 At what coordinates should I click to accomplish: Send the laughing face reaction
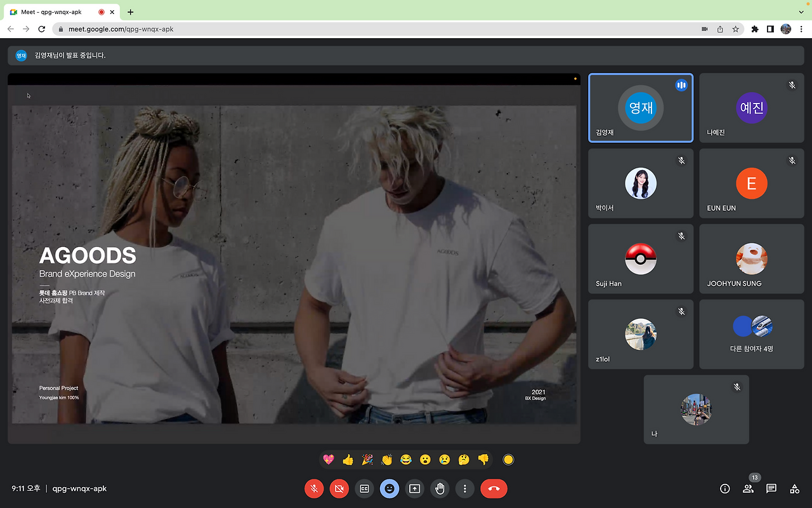tap(406, 460)
